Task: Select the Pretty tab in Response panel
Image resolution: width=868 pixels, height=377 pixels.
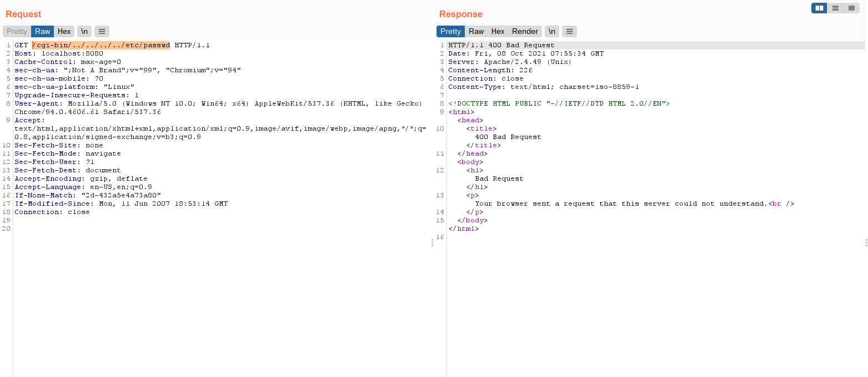Action: tap(450, 31)
